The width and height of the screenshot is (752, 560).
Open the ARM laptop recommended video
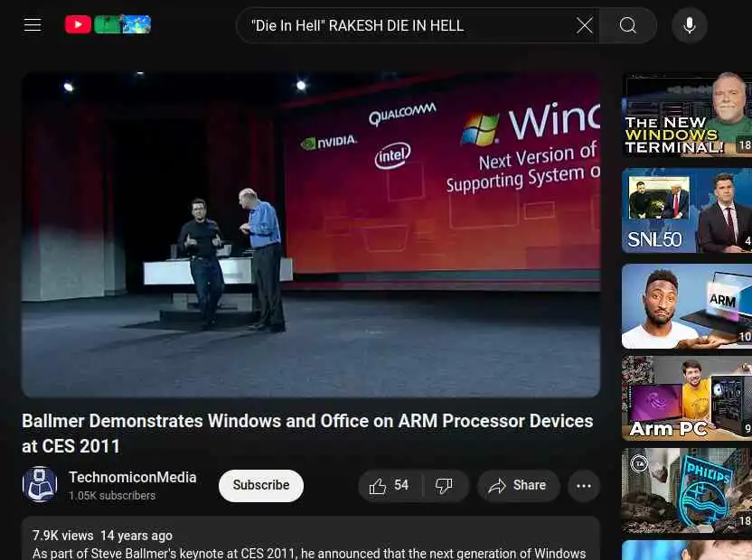coord(687,306)
